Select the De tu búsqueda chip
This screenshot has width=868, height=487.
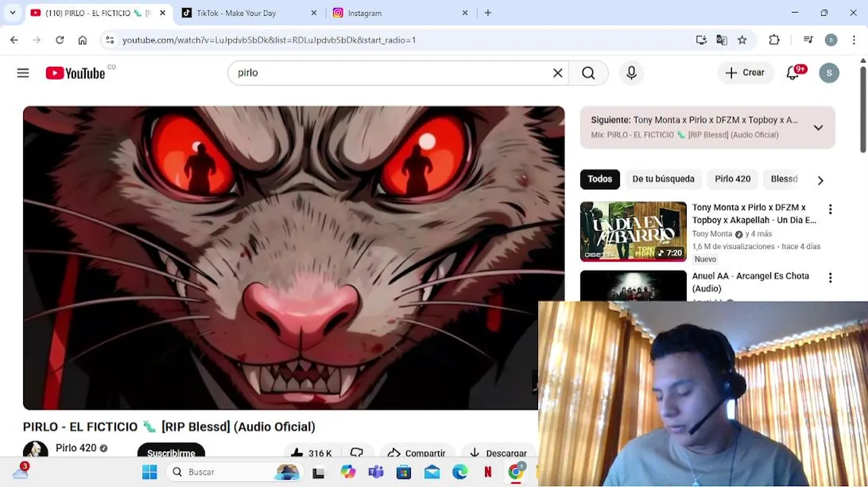663,179
